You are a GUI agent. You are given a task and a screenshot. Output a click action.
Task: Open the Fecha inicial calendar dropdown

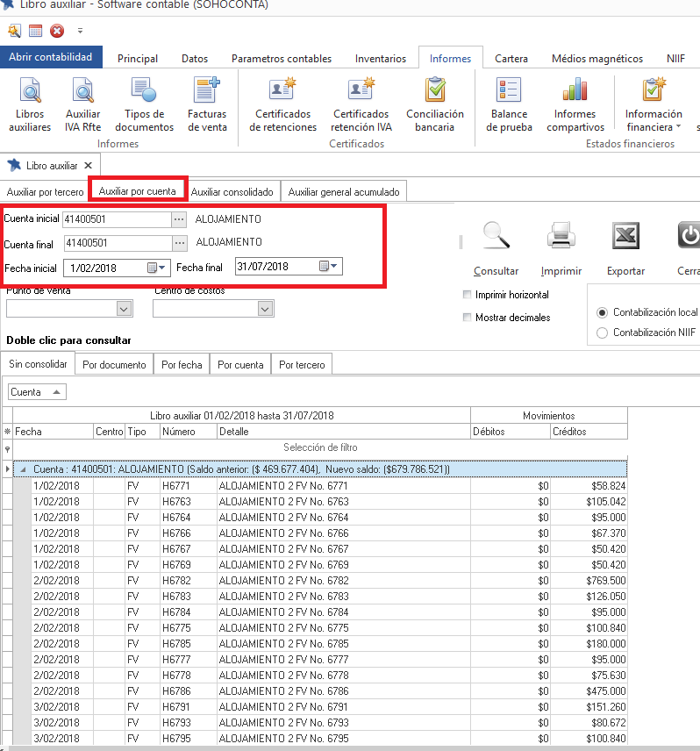(157, 268)
